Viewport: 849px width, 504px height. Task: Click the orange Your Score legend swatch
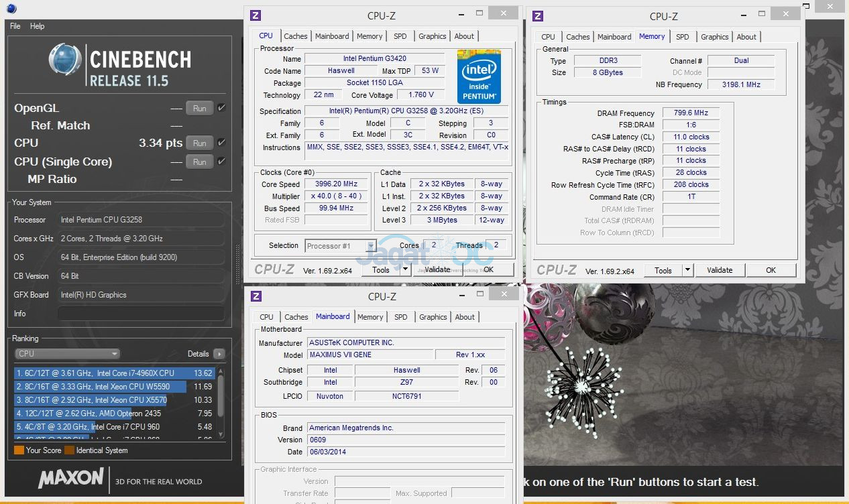19,450
